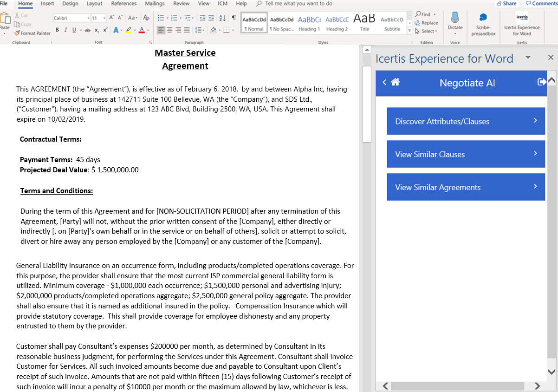This screenshot has width=558, height=392.
Task: Click View Similar Agreements button
Action: tap(466, 187)
